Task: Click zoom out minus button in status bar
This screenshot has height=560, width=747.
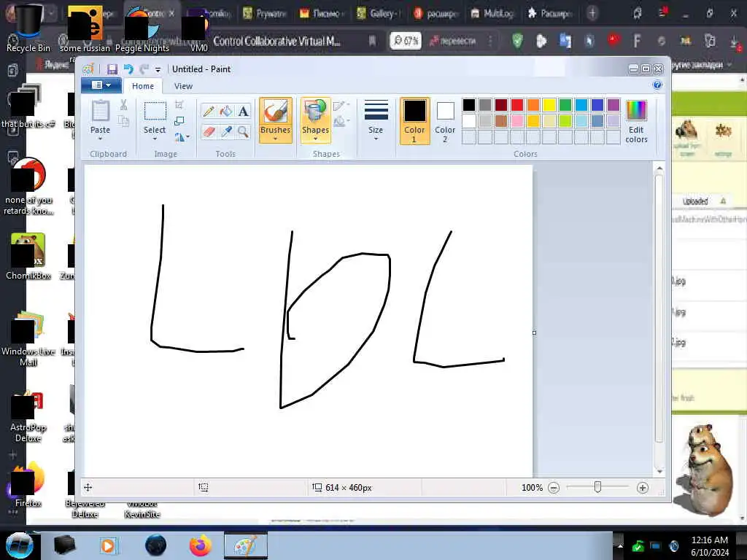Action: 554,488
